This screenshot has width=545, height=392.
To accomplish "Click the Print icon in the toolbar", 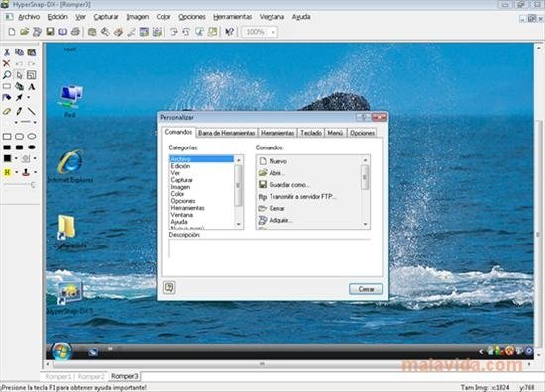I will pyautogui.click(x=75, y=32).
